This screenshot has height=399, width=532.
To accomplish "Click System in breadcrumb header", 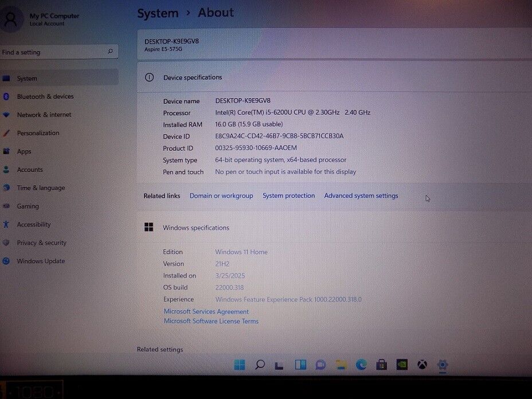I will pyautogui.click(x=158, y=14).
